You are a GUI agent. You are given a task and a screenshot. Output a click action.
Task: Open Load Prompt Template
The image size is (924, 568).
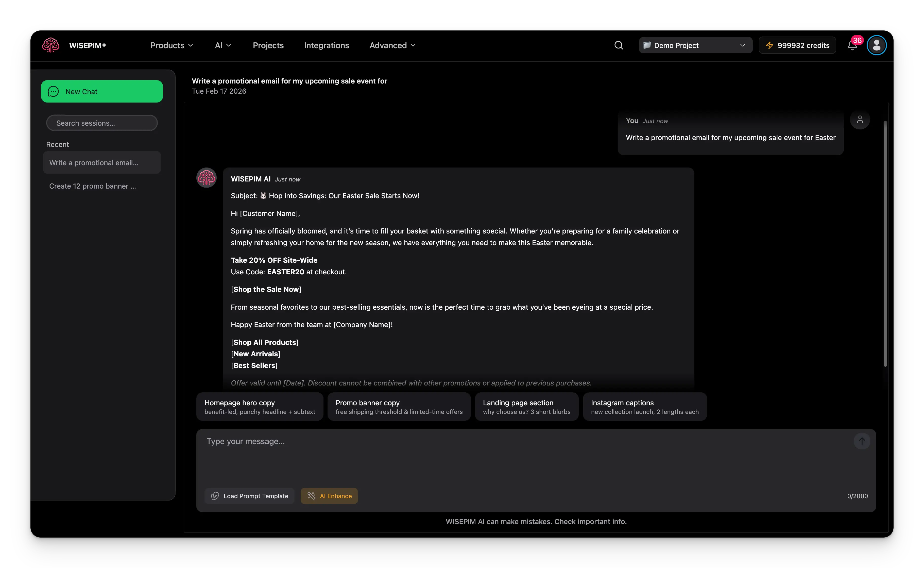click(x=249, y=495)
